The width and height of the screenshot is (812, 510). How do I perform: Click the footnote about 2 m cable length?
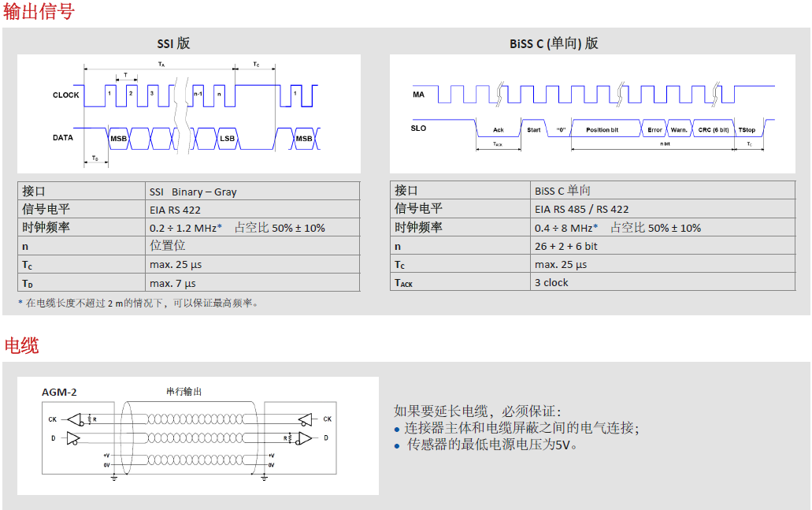[x=139, y=303]
